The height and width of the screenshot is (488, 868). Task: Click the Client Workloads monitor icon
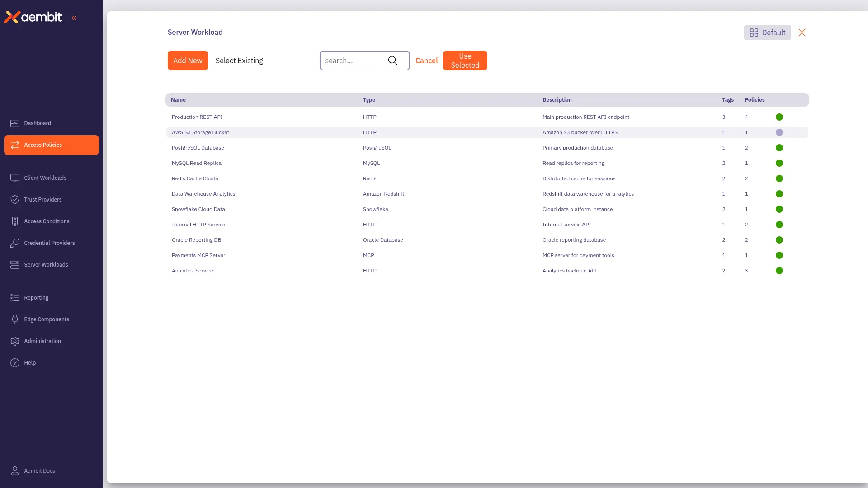click(x=15, y=178)
